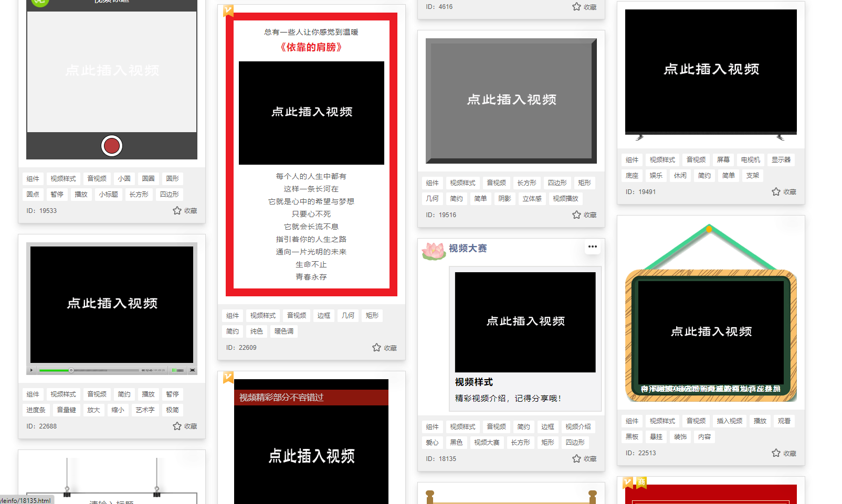
Task: Toggle favorite star for template 19533
Action: pos(177,210)
